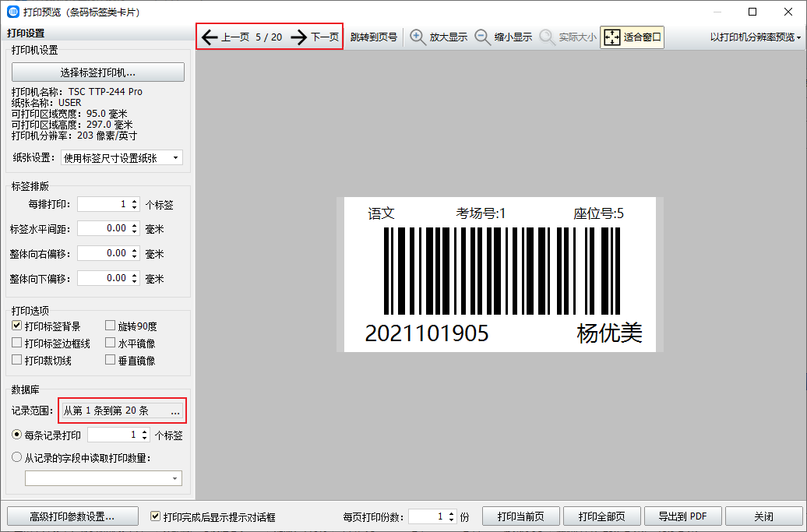Click print all pages button
This screenshot has height=532, width=807.
601,516
